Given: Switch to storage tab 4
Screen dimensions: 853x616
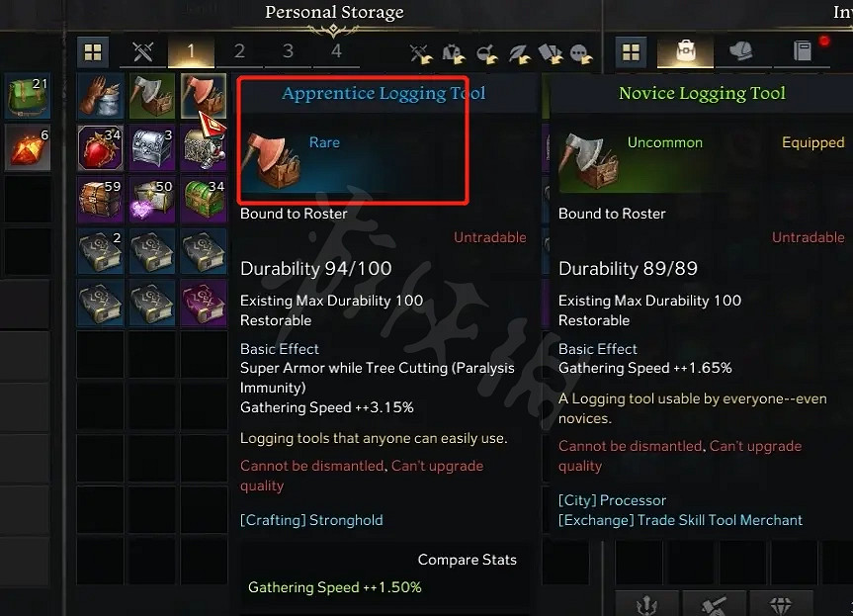Looking at the screenshot, I should (336, 52).
